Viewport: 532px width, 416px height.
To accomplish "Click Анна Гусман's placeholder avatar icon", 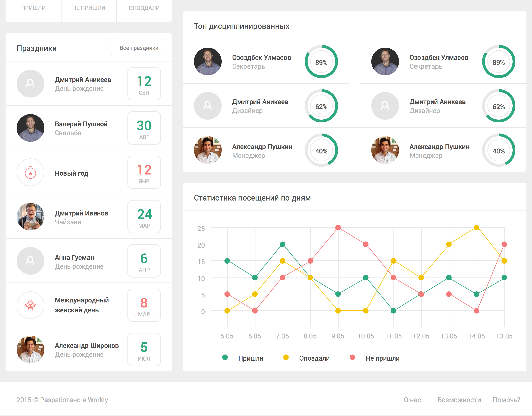I will [30, 261].
